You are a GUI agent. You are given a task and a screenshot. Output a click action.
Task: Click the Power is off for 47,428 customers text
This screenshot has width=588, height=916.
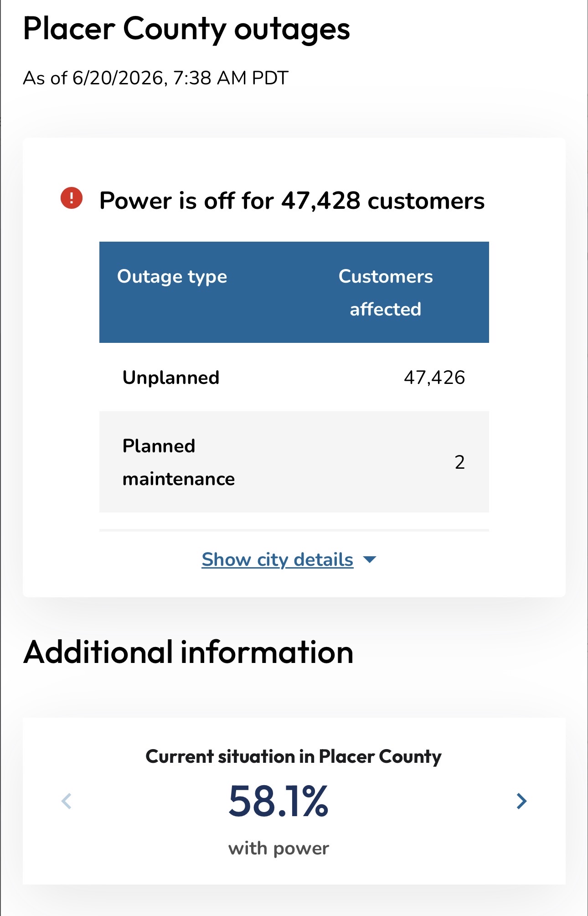click(x=292, y=201)
